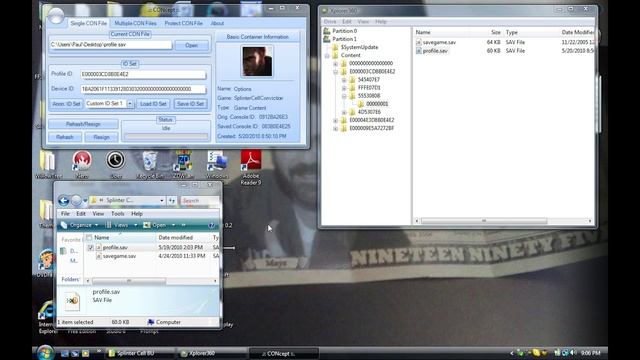
Task: Click the Profile ID input field
Action: click(x=143, y=74)
